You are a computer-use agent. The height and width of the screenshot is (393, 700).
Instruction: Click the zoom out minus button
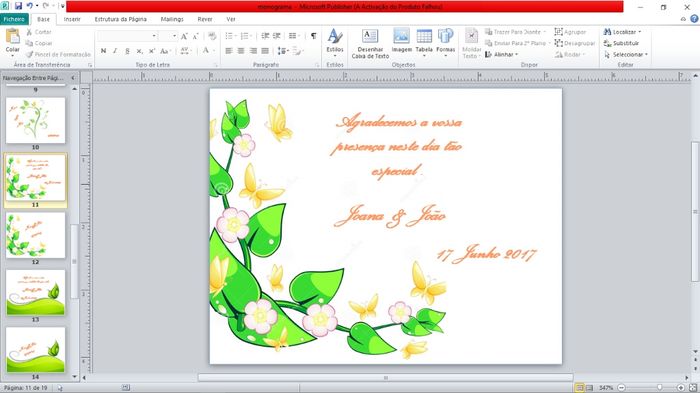(621, 388)
